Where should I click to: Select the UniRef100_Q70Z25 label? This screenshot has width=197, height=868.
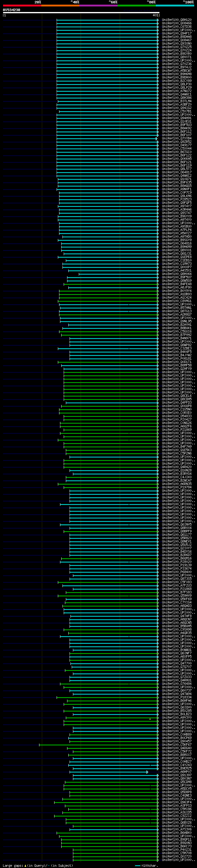(x=176, y=47)
